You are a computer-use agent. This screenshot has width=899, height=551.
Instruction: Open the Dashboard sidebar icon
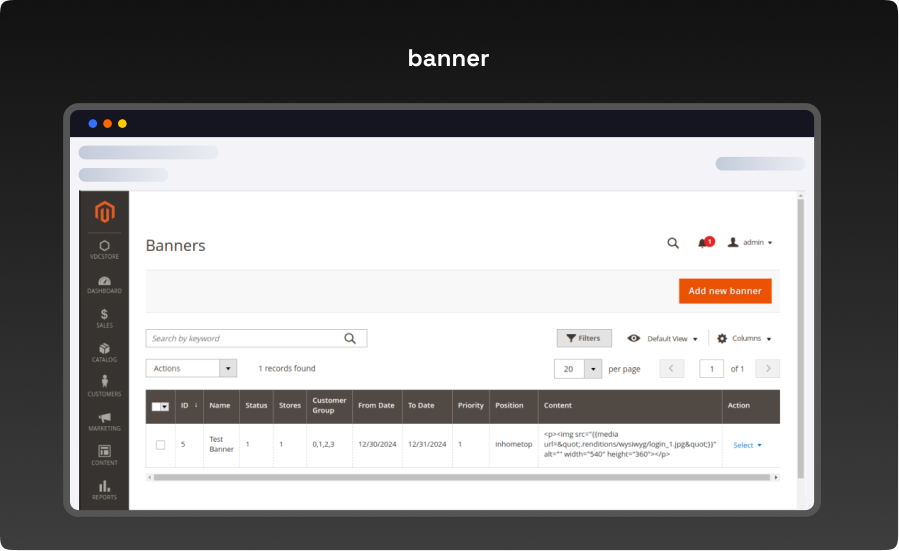105,284
